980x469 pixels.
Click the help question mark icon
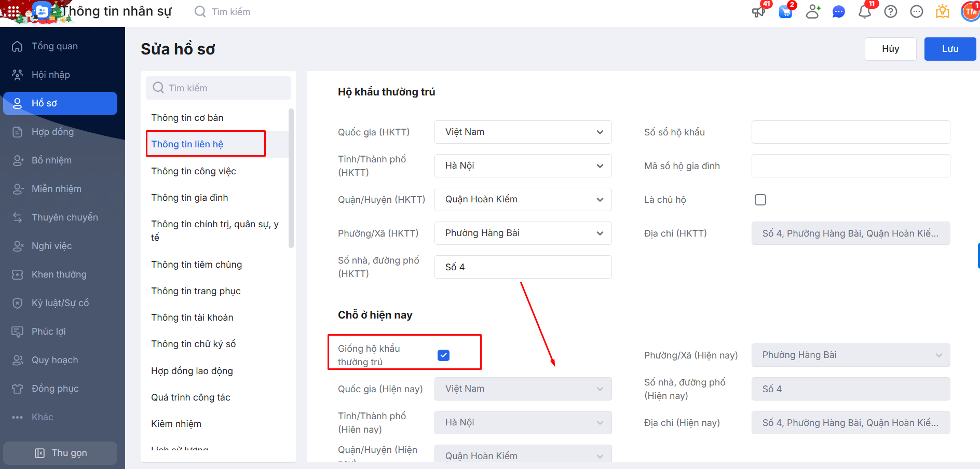(891, 12)
